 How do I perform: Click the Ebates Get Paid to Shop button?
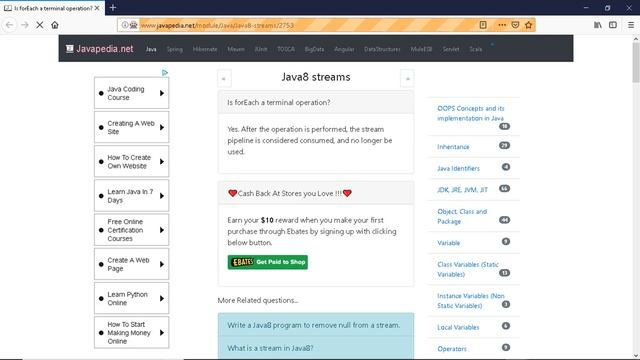point(268,262)
